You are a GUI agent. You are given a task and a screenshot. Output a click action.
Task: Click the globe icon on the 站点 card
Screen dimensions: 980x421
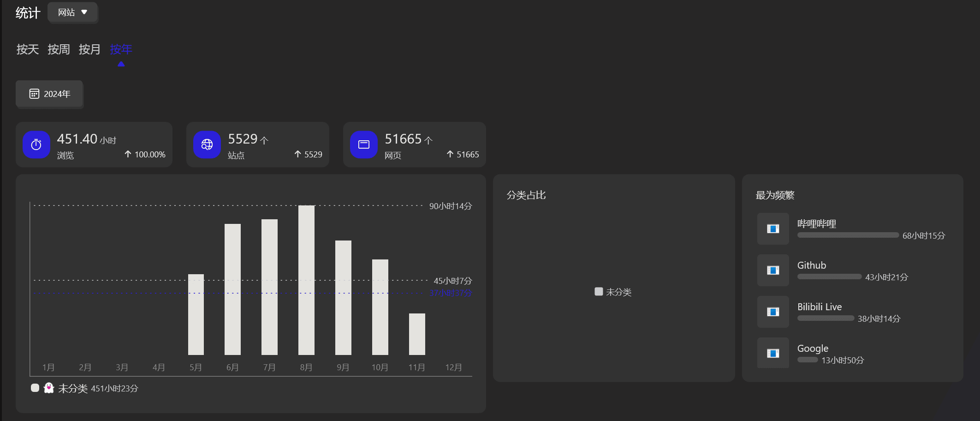pyautogui.click(x=207, y=145)
